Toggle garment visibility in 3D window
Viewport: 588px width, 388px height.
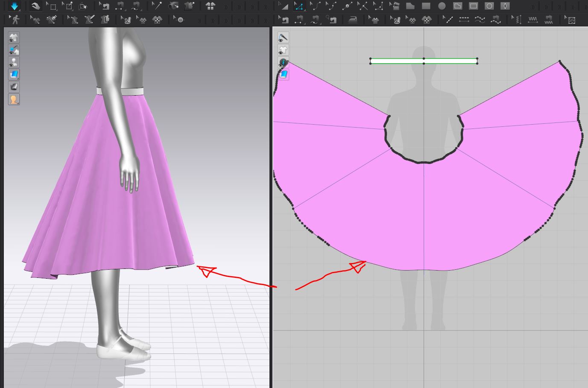14,38
